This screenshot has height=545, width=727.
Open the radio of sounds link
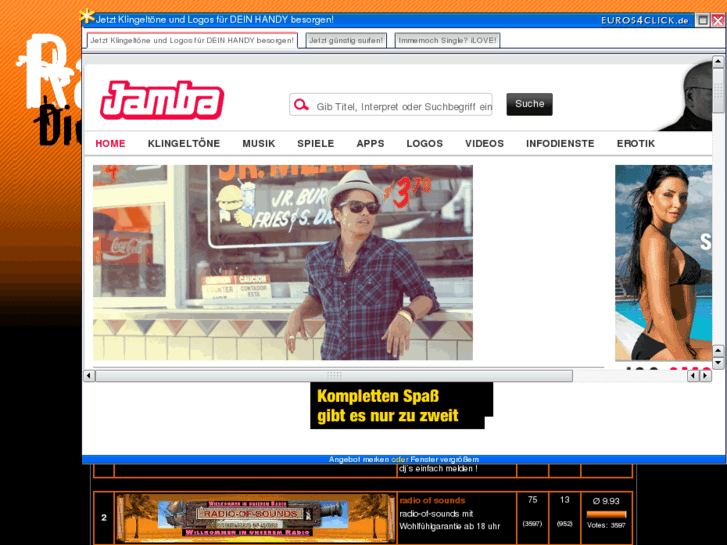(432, 500)
